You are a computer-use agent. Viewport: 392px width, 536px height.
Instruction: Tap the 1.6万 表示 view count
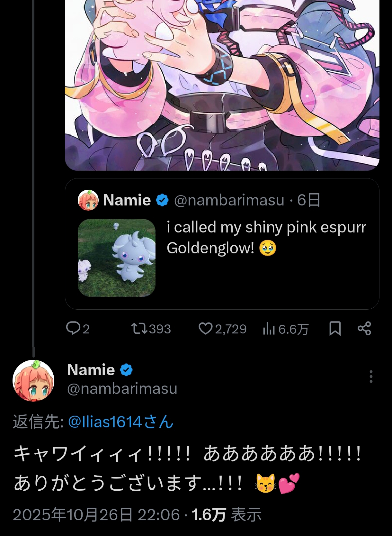tap(226, 514)
